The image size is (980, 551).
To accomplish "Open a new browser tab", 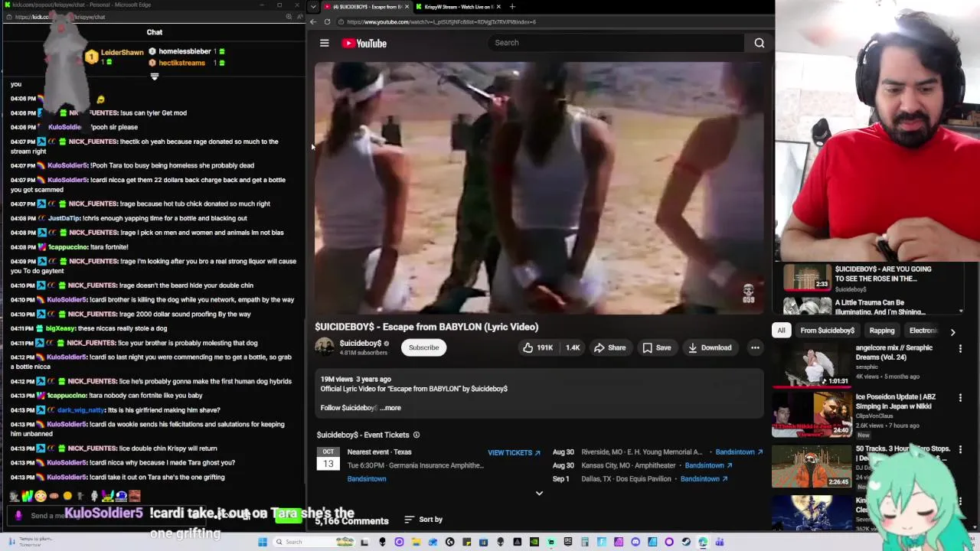I will click(512, 7).
